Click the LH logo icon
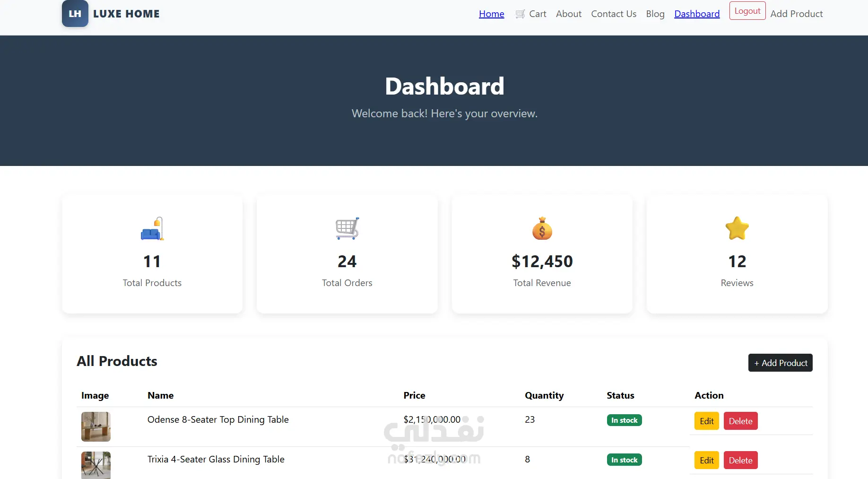 tap(75, 14)
